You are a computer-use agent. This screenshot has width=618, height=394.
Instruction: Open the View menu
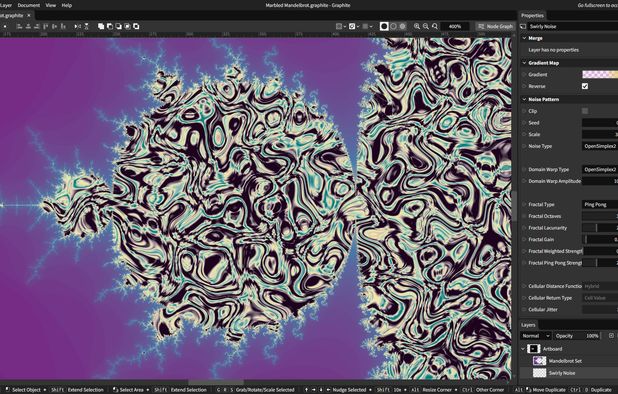(x=50, y=5)
